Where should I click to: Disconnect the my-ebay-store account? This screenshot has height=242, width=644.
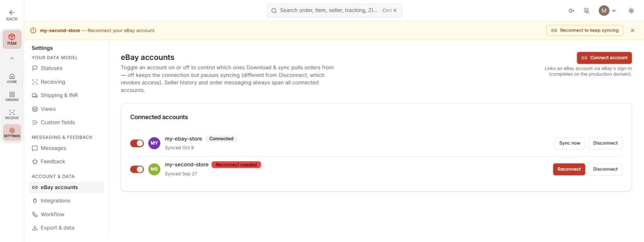point(605,143)
